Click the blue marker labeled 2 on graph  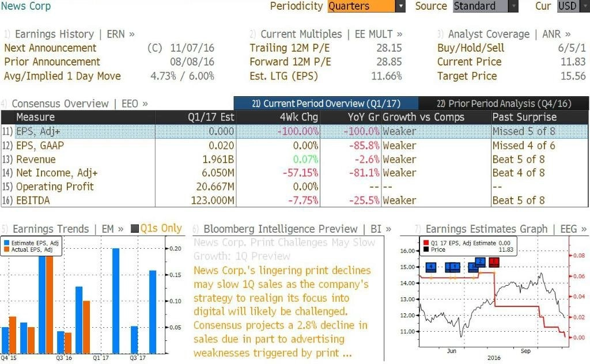click(480, 262)
